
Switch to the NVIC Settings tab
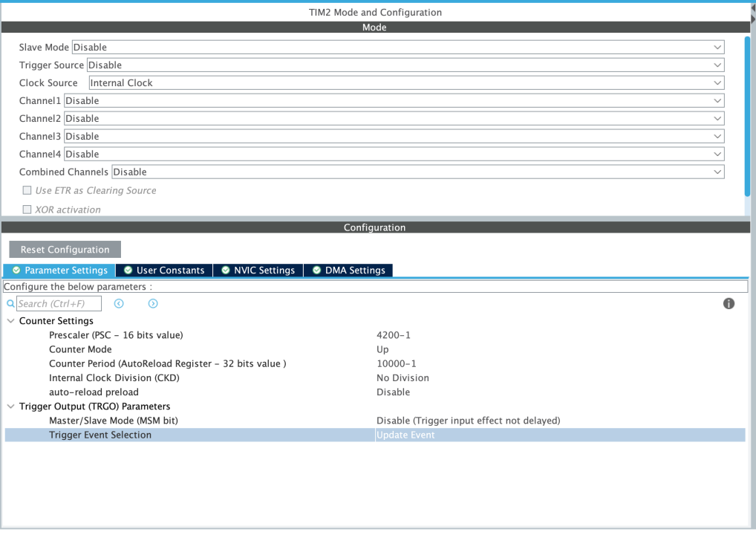click(258, 270)
